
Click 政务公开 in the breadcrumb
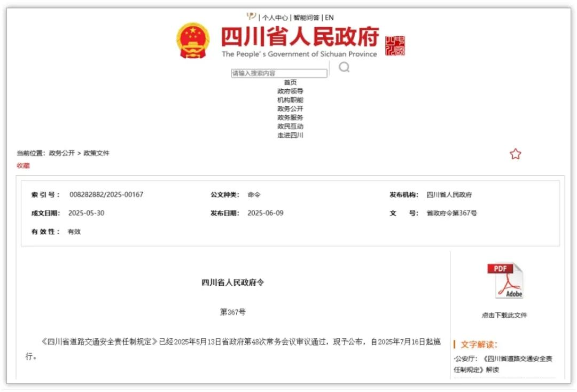pos(62,153)
